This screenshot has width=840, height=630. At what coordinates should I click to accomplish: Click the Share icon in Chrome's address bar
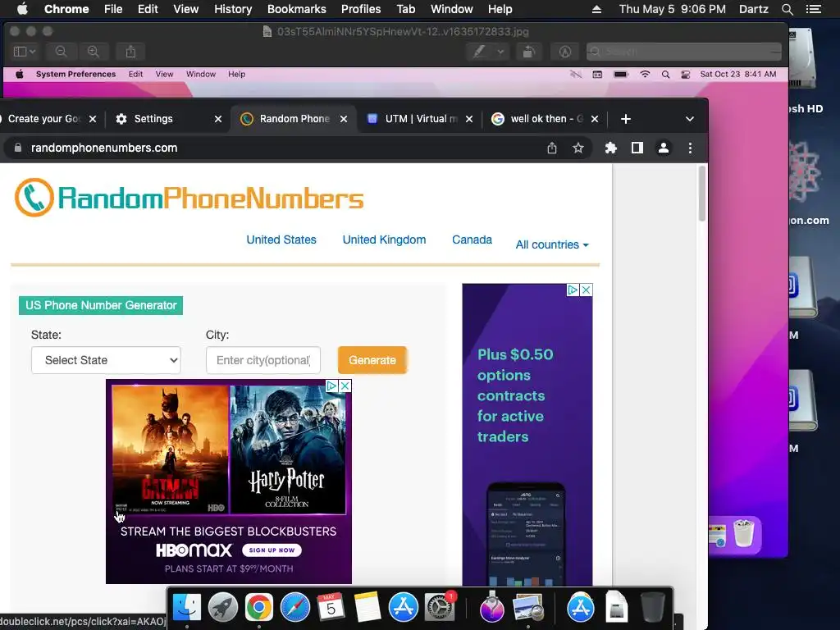[x=552, y=148]
